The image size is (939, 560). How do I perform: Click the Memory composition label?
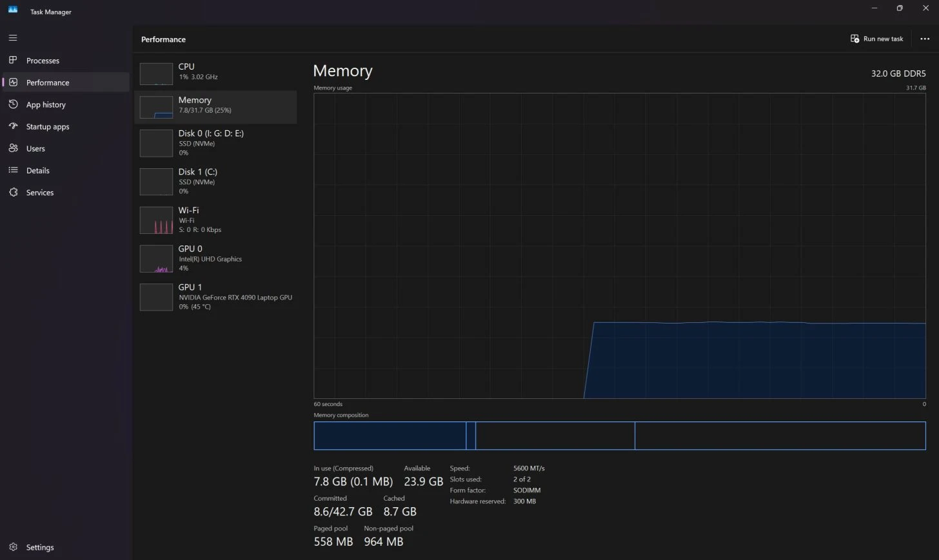pyautogui.click(x=341, y=415)
